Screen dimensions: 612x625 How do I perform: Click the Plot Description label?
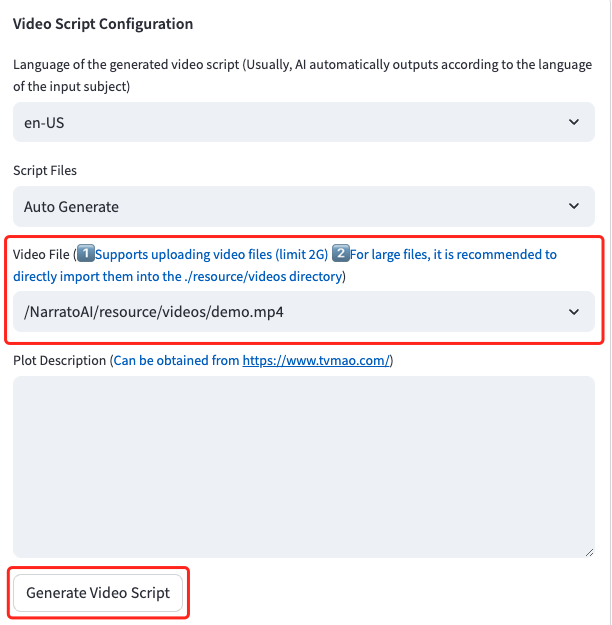click(59, 361)
